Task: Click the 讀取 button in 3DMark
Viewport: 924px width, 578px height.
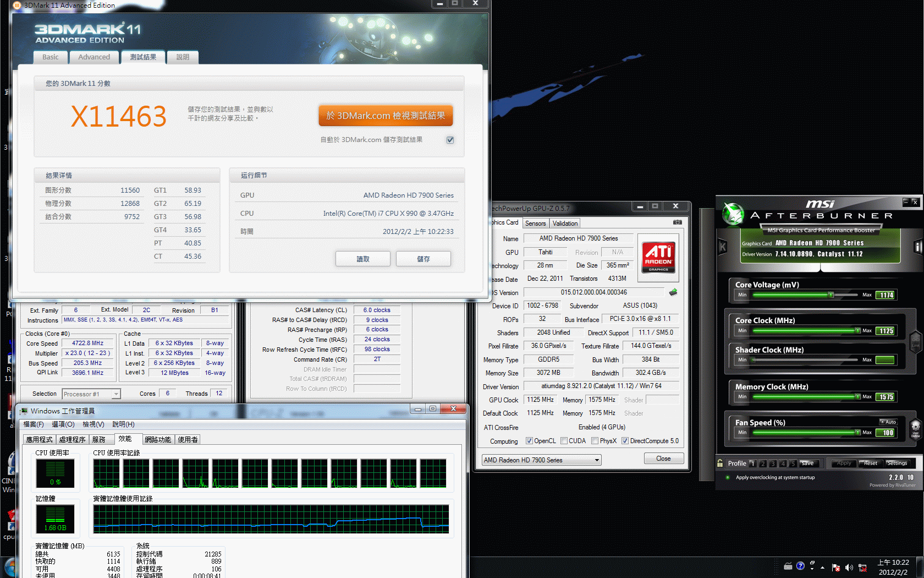Action: click(363, 259)
